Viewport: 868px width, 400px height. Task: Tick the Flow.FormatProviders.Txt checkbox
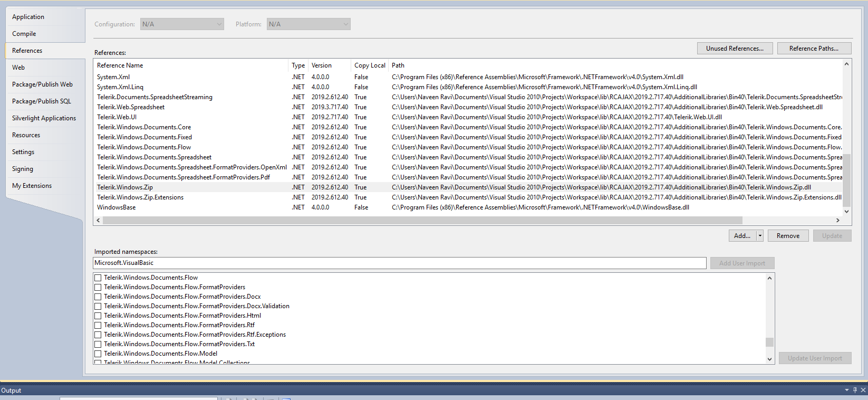(98, 344)
